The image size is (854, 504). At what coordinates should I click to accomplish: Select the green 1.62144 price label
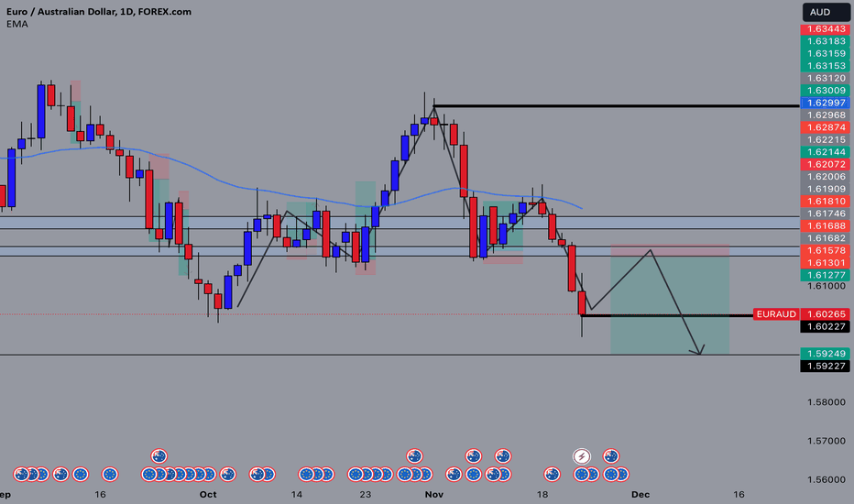tap(827, 152)
